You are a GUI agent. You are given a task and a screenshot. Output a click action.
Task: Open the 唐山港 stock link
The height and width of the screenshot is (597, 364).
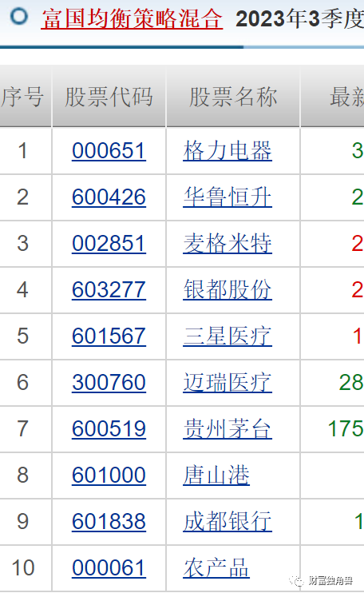tap(216, 476)
